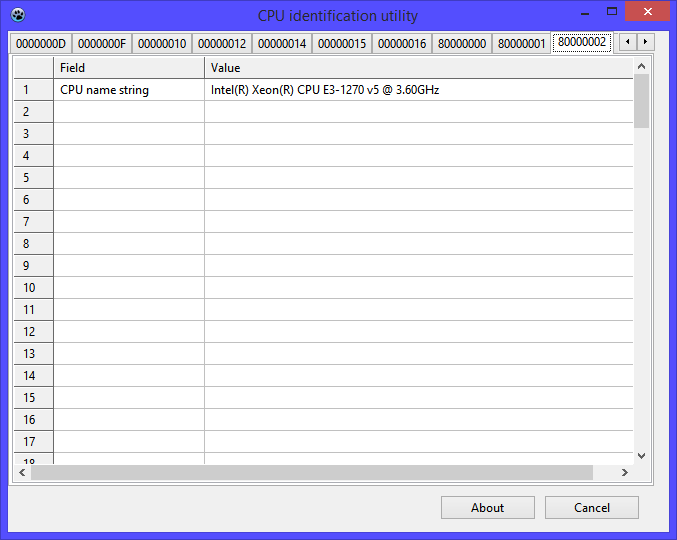Select row header 14
This screenshot has width=677, height=540.
(33, 376)
